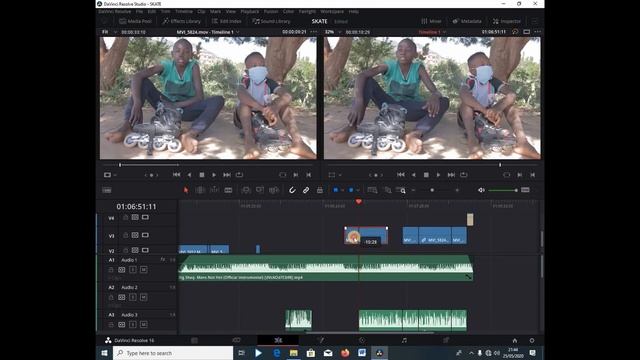Mute the Audio 3 track
This screenshot has height=360, width=640.
click(x=143, y=325)
